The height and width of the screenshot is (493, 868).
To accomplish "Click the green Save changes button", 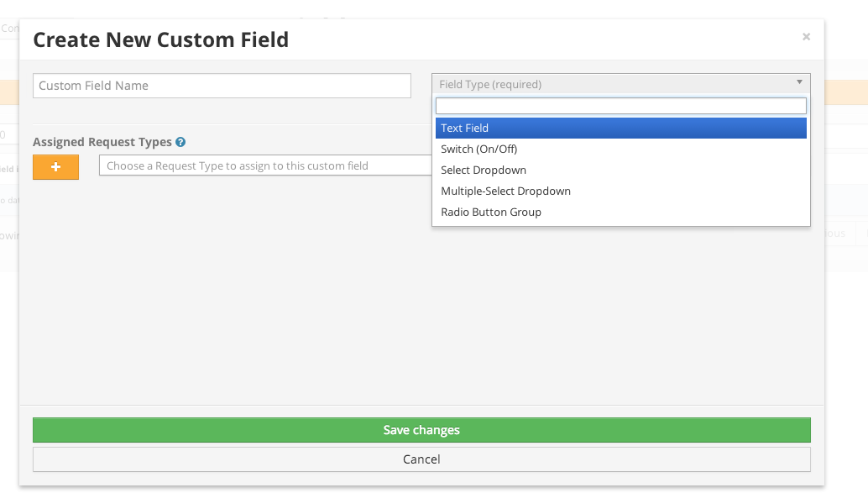I will 421,430.
